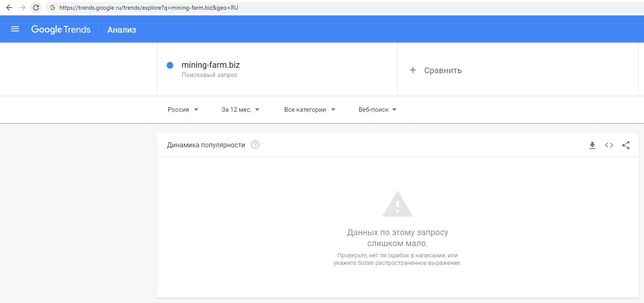
Task: Edit the mining-farm.biz search term
Action: 211,65
